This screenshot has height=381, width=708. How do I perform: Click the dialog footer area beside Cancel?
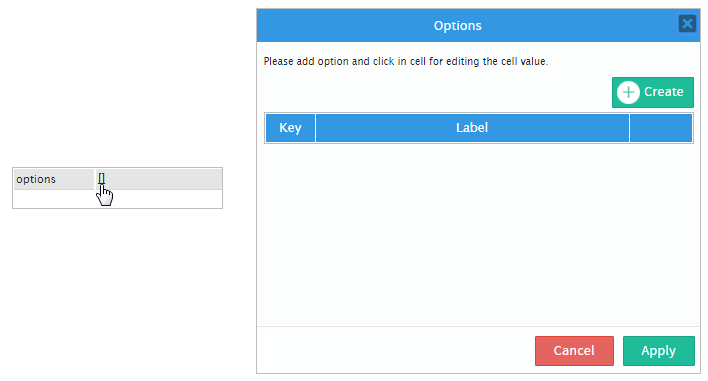click(395, 350)
